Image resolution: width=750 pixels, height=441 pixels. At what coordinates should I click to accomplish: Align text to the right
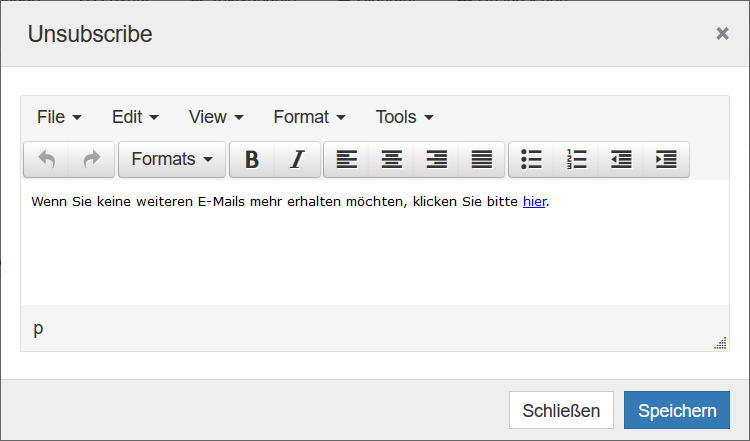436,159
